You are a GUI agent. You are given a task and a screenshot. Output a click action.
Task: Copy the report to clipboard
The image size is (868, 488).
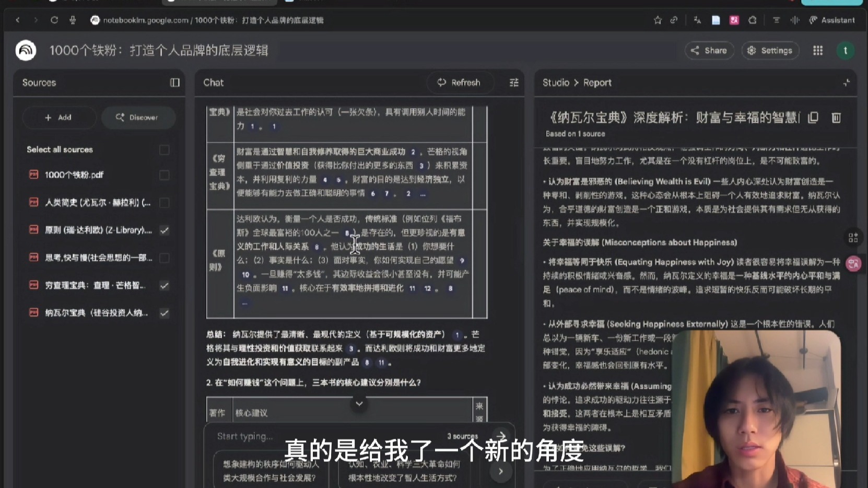pyautogui.click(x=813, y=117)
